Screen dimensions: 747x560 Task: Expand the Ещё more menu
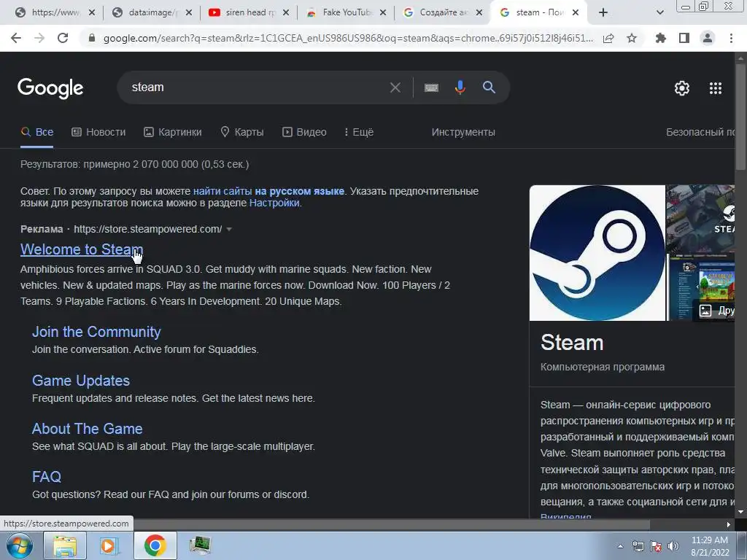pyautogui.click(x=359, y=133)
